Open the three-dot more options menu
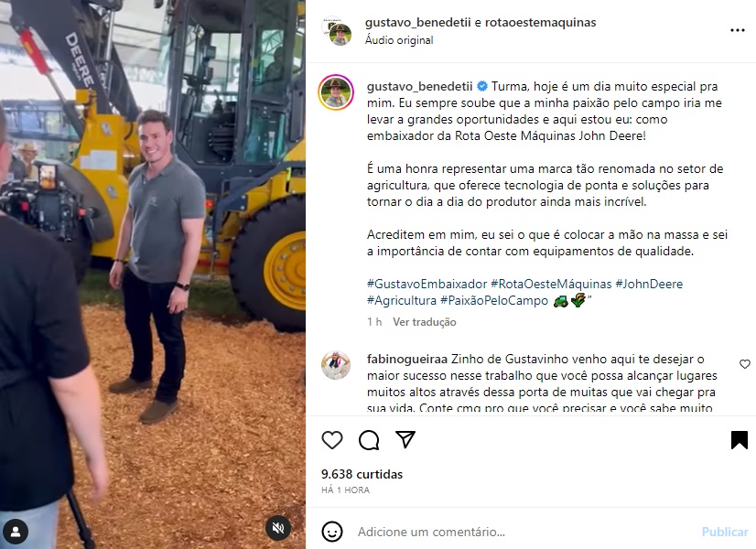756x549 pixels. (737, 30)
